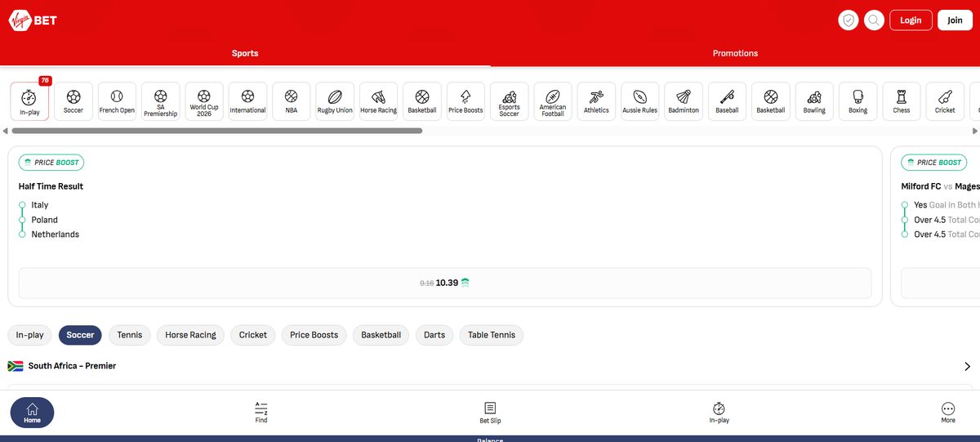The width and height of the screenshot is (980, 442).
Task: Select the Badminton category icon
Action: coord(684,101)
